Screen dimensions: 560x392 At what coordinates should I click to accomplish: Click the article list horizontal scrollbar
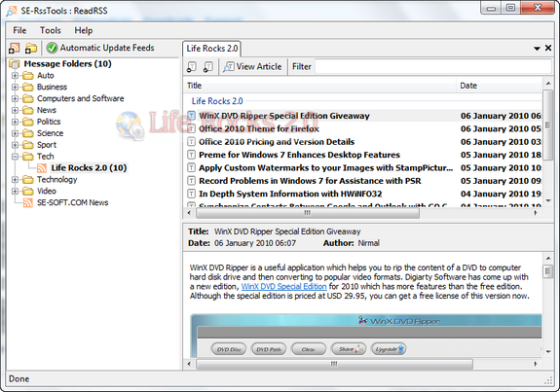click(308, 213)
